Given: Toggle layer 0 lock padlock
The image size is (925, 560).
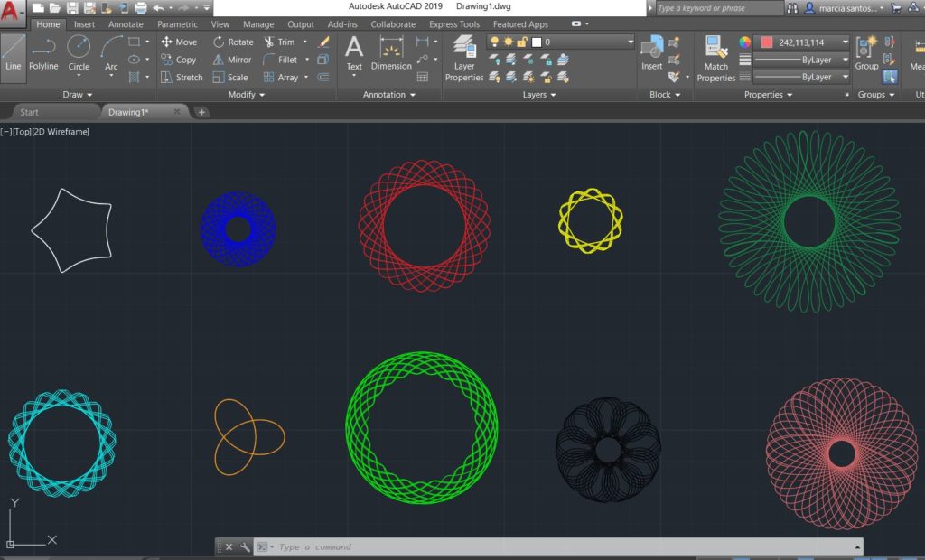Looking at the screenshot, I should tap(522, 42).
